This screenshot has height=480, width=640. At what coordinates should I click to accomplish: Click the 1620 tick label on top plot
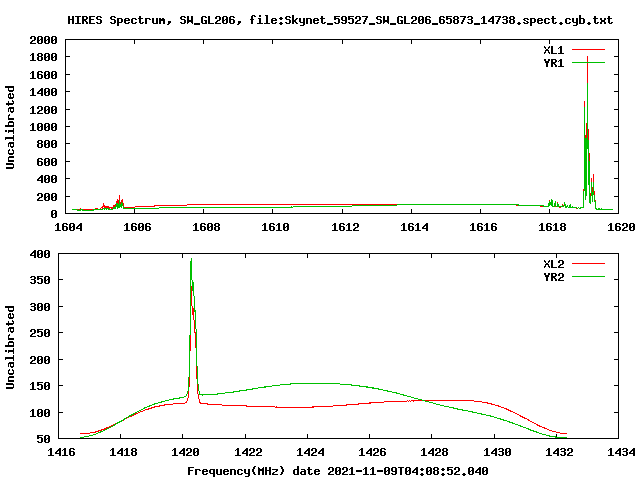coord(621,227)
